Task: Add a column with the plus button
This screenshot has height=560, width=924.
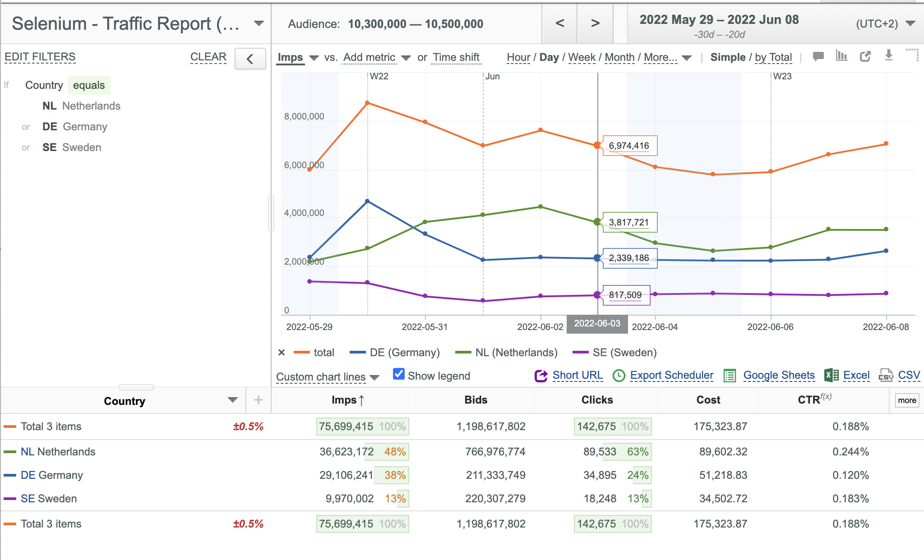Action: click(258, 400)
